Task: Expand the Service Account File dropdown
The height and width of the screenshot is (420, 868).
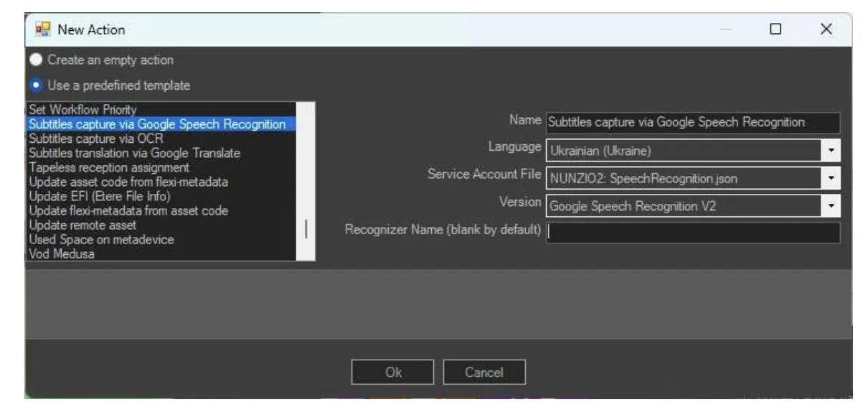Action: tap(831, 179)
